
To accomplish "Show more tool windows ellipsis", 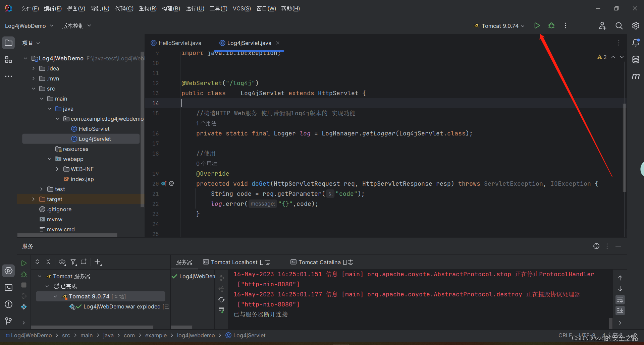I will pos(8,76).
